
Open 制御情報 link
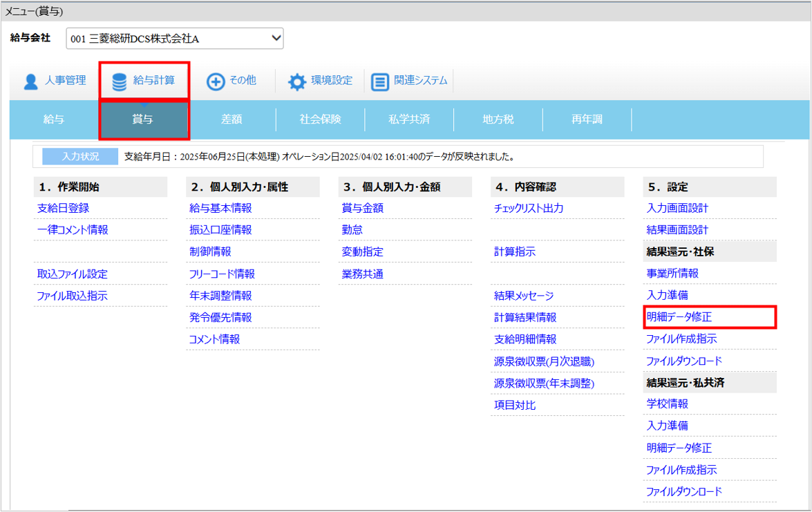point(210,252)
